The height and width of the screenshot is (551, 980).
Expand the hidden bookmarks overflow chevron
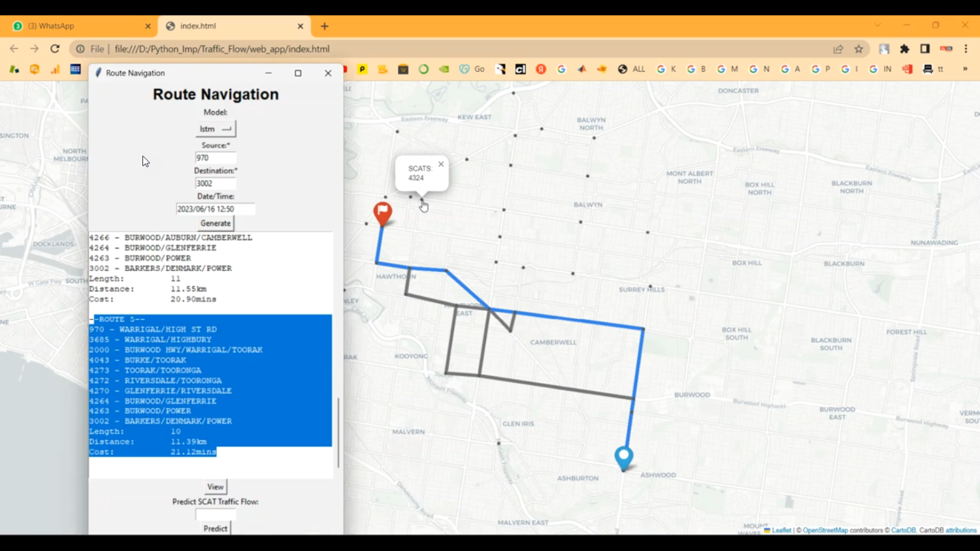(x=964, y=69)
